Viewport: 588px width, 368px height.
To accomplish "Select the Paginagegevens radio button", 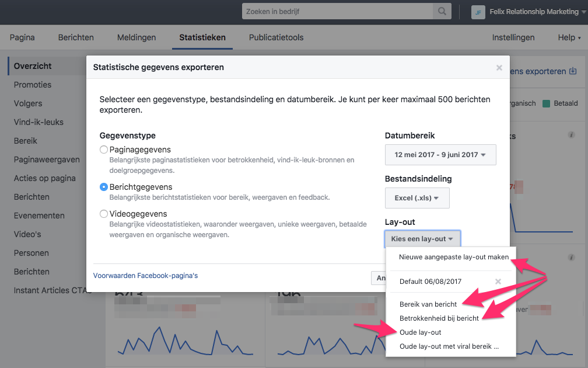I will point(104,150).
